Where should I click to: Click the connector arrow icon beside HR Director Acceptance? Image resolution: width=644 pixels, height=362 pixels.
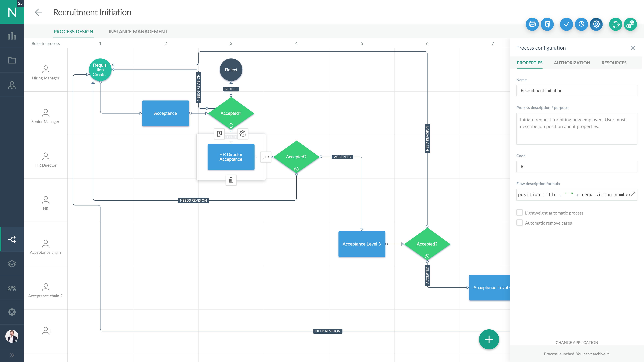point(266,157)
